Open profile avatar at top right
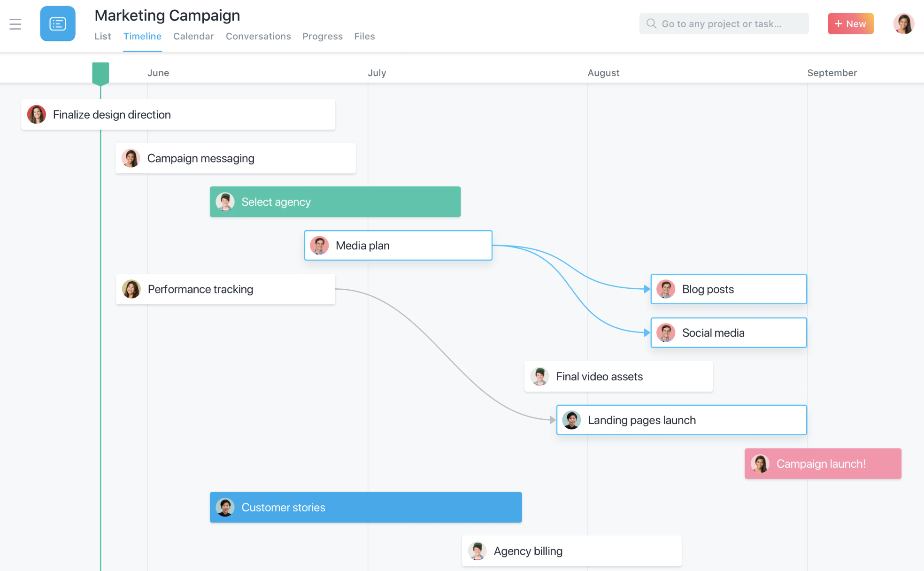Viewport: 924px width, 571px height. [903, 23]
